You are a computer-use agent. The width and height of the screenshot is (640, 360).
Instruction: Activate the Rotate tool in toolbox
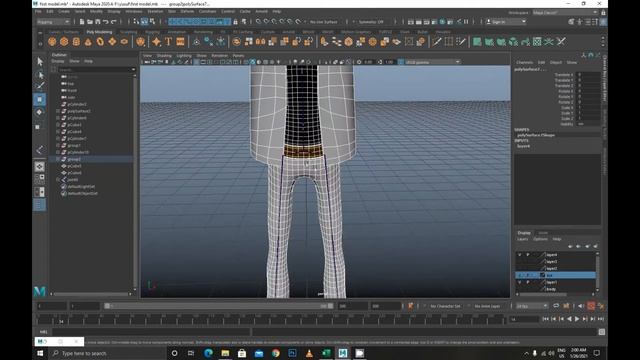(x=40, y=112)
